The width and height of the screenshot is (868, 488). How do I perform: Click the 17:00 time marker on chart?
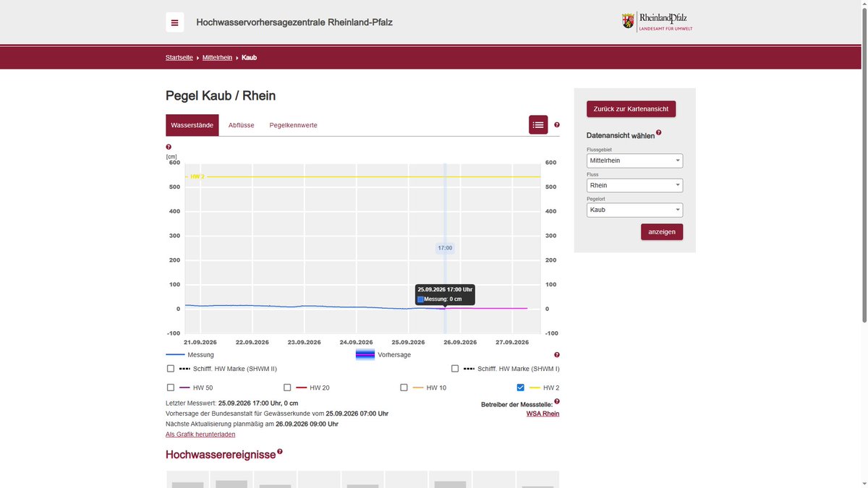(x=445, y=248)
